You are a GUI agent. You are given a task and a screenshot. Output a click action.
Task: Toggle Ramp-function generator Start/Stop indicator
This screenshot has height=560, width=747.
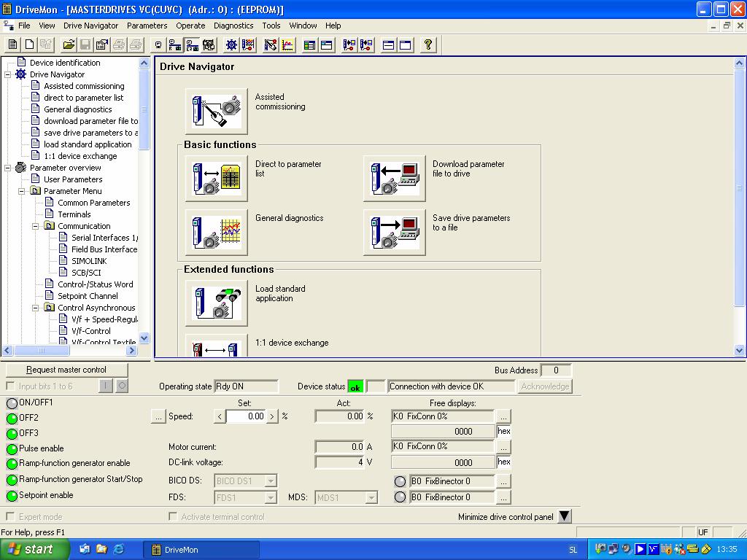12,480
